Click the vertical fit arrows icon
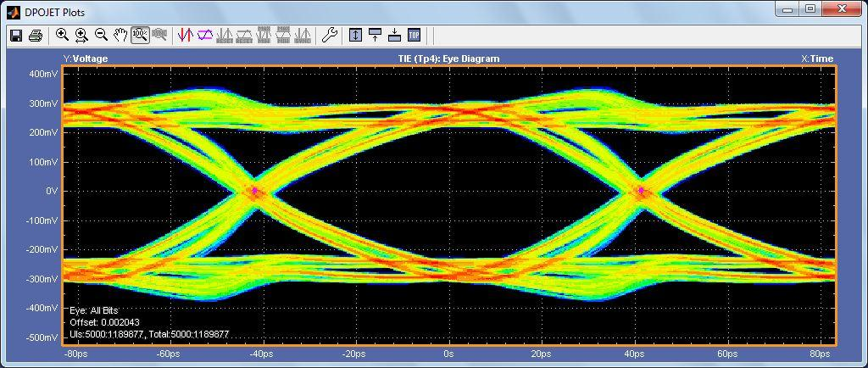868x368 pixels. point(355,36)
